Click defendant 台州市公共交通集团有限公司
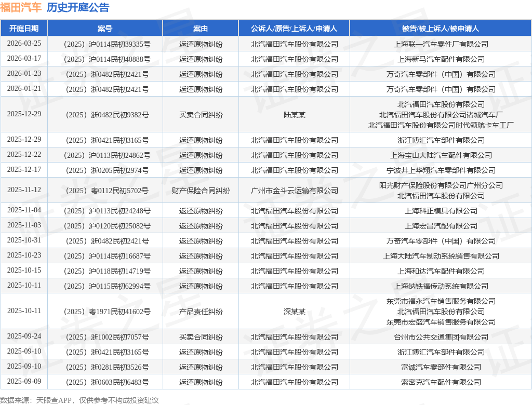This screenshot has width=532, height=405. point(441,337)
